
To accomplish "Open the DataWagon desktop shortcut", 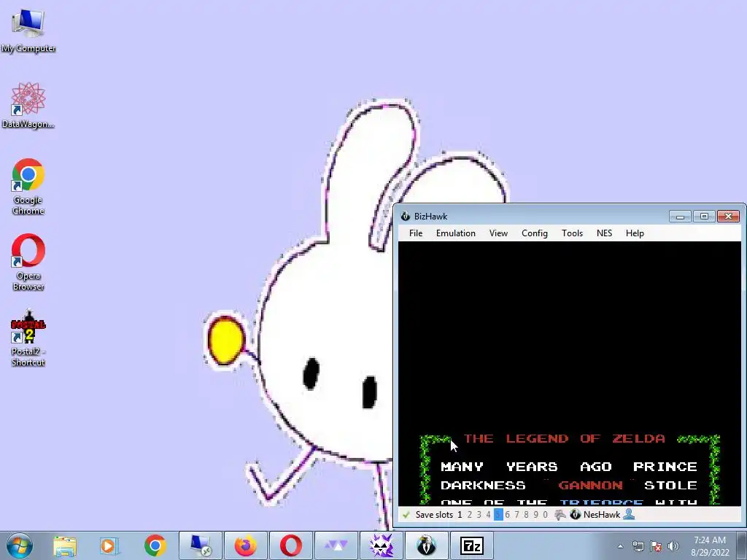I will [x=28, y=105].
